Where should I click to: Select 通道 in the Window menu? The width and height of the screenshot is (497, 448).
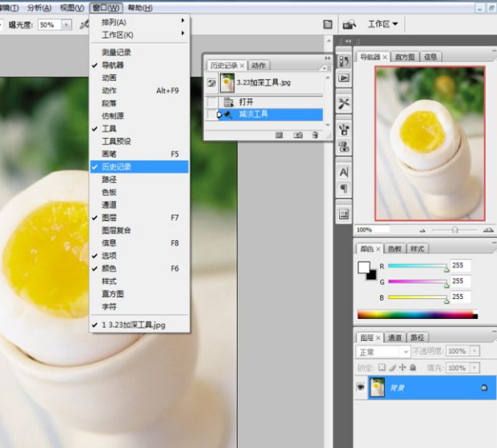(x=139, y=205)
